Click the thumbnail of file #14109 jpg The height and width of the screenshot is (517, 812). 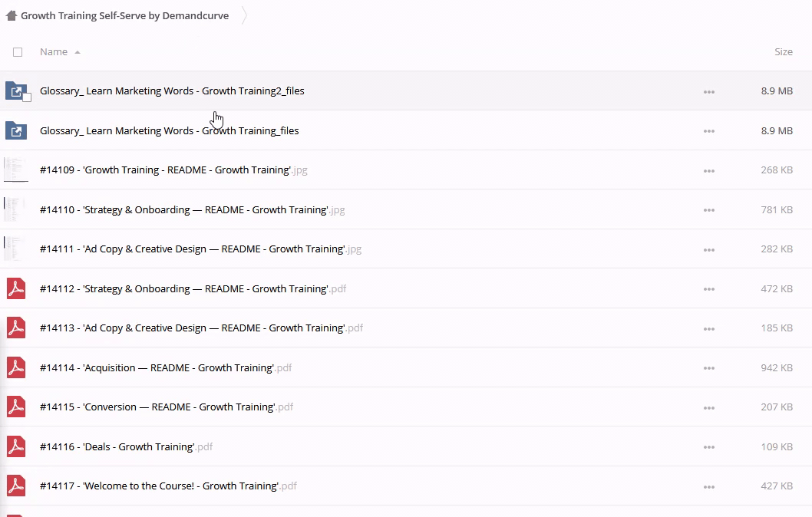tap(16, 170)
